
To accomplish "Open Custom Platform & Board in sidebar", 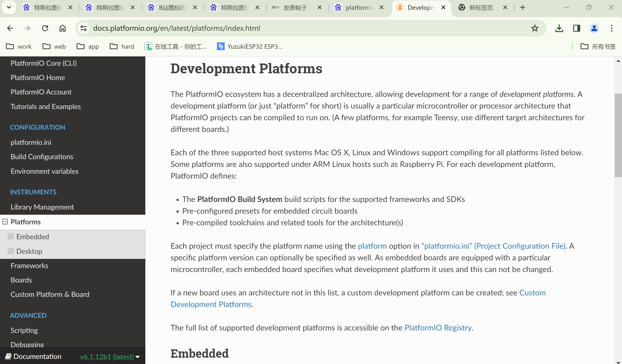I will (50, 294).
